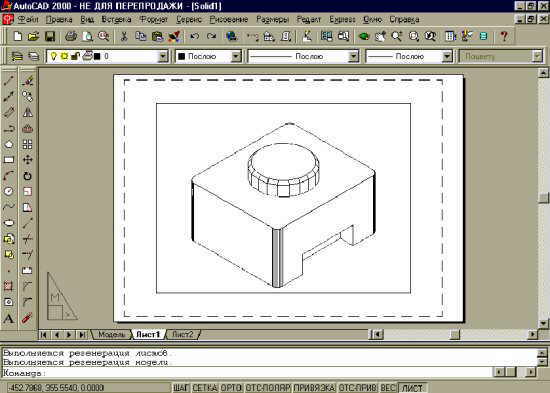Toggle ОТС-ПОЛЯР polar tracking

268,388
